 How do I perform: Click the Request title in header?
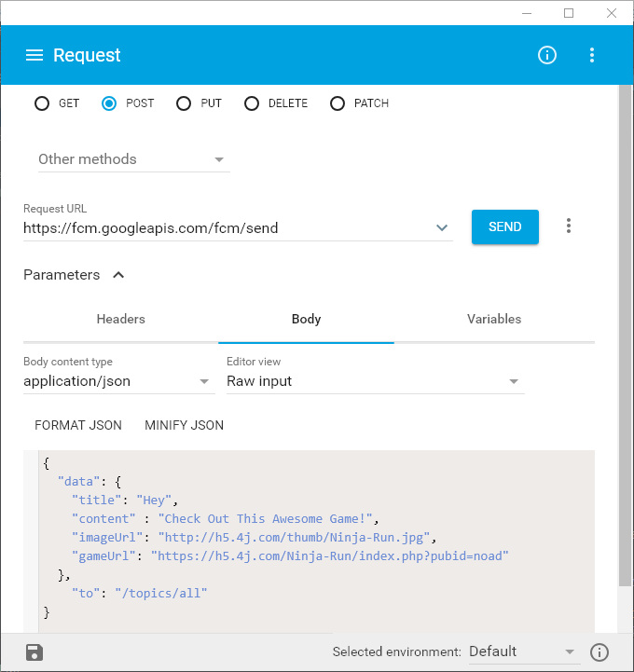click(x=87, y=55)
